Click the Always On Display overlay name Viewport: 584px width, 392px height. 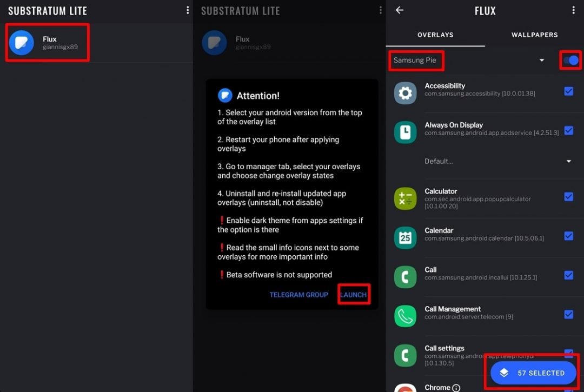pyautogui.click(x=454, y=125)
